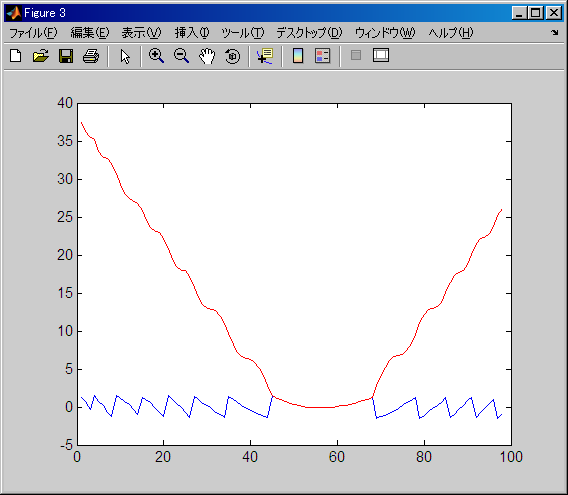The height and width of the screenshot is (495, 568).
Task: Insert a colorbar from the toolbar
Action: (298, 56)
